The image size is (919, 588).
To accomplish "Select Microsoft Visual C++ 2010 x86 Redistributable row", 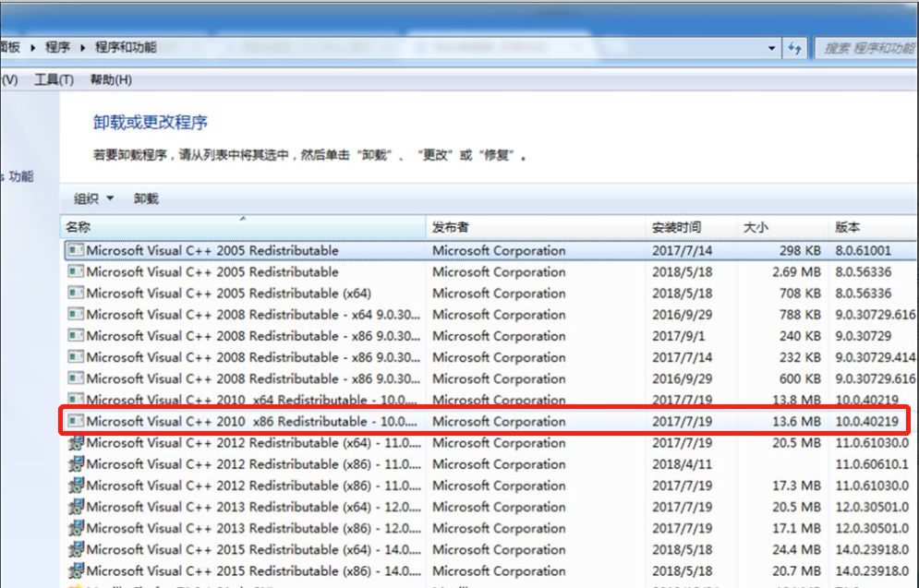I will (x=484, y=421).
